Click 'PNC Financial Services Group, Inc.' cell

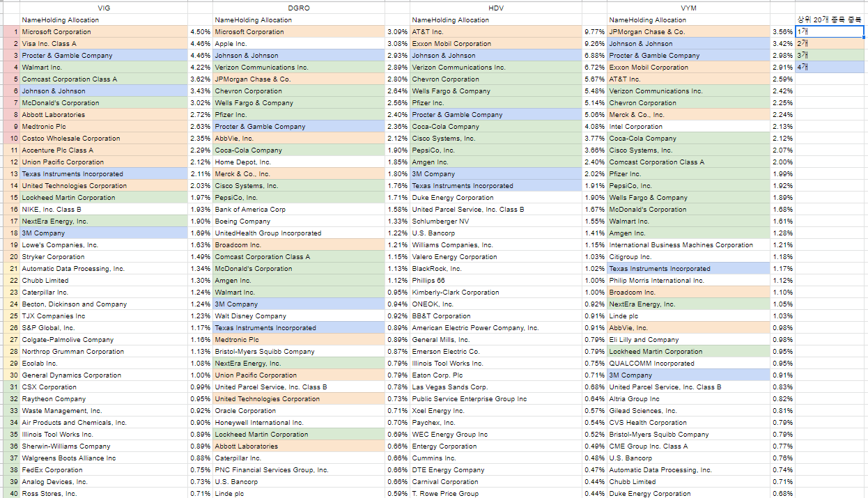pyautogui.click(x=299, y=469)
